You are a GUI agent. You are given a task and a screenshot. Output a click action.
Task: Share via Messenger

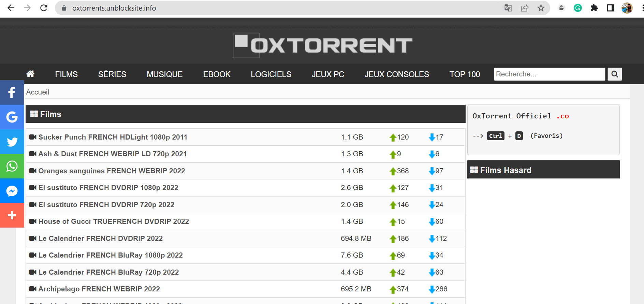coord(12,191)
